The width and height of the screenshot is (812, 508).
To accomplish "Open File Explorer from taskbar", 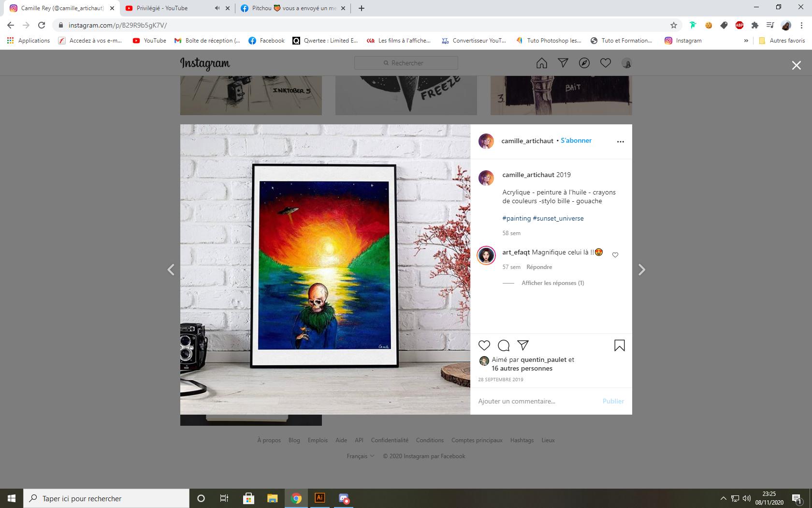I will pyautogui.click(x=273, y=498).
